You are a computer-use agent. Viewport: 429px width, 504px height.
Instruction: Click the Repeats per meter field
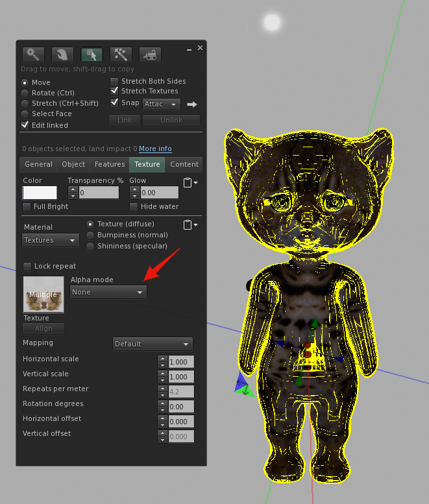point(181,392)
